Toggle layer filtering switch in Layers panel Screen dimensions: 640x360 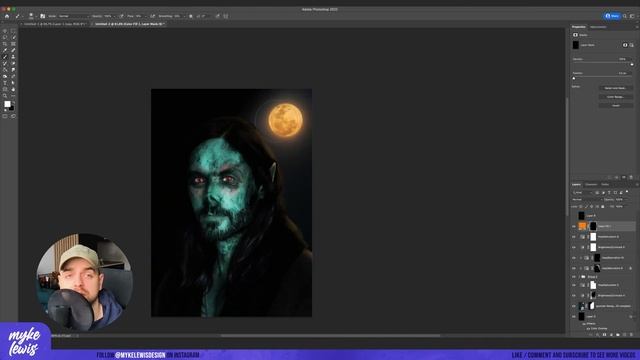[627, 191]
